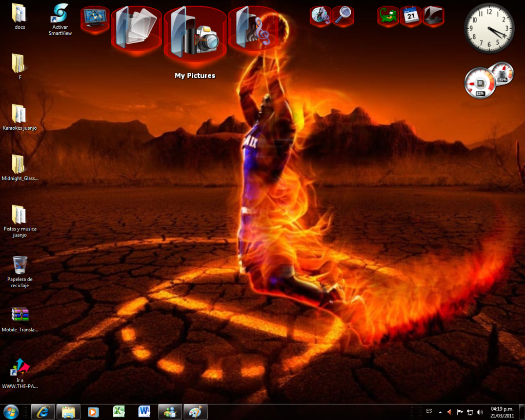Click the computer monitor dock icon
The width and height of the screenshot is (525, 420).
[95, 19]
